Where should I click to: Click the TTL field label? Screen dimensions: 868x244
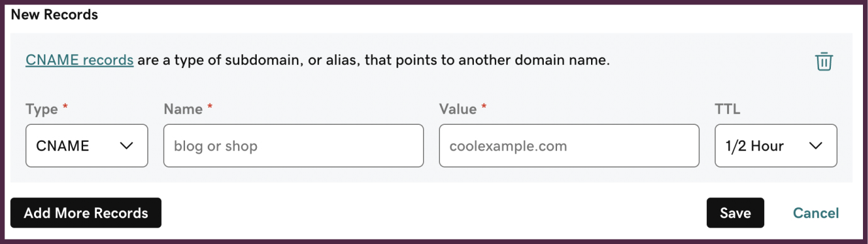coord(728,109)
